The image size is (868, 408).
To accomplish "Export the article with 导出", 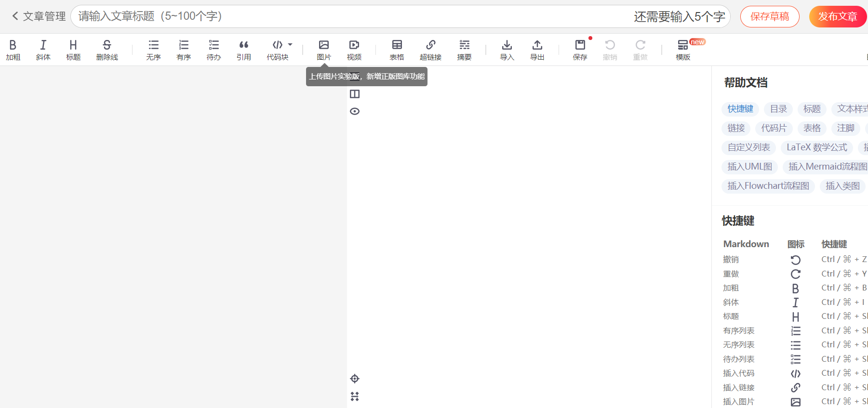I will pos(537,50).
